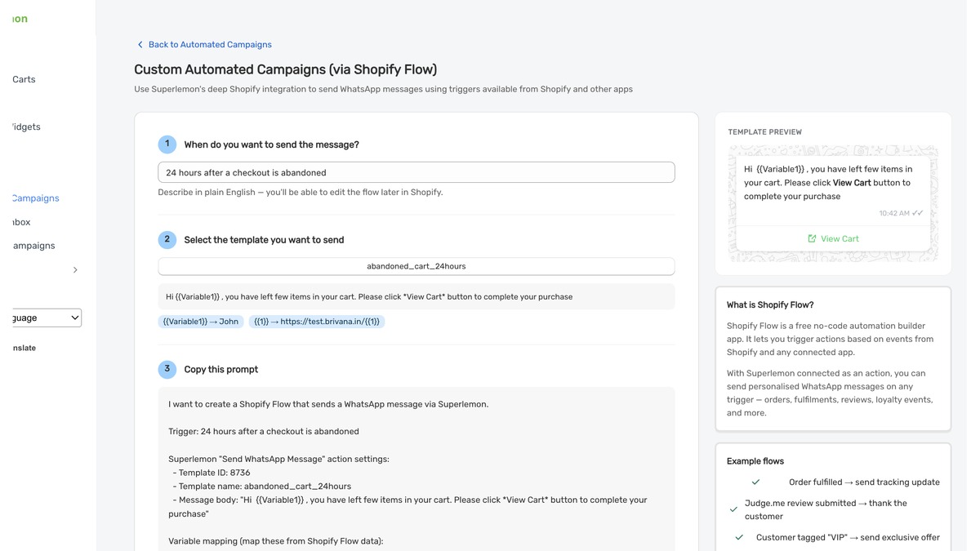Click the TEMPLATE PREVIEW label
Image resolution: width=980 pixels, height=551 pixels.
(765, 131)
